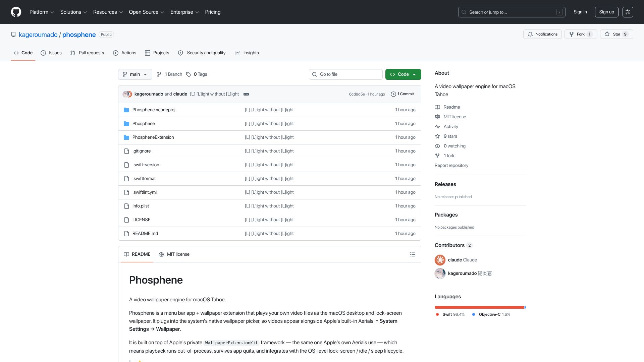This screenshot has width=644, height=362.
Task: Expand the Platform menu
Action: coord(42,12)
